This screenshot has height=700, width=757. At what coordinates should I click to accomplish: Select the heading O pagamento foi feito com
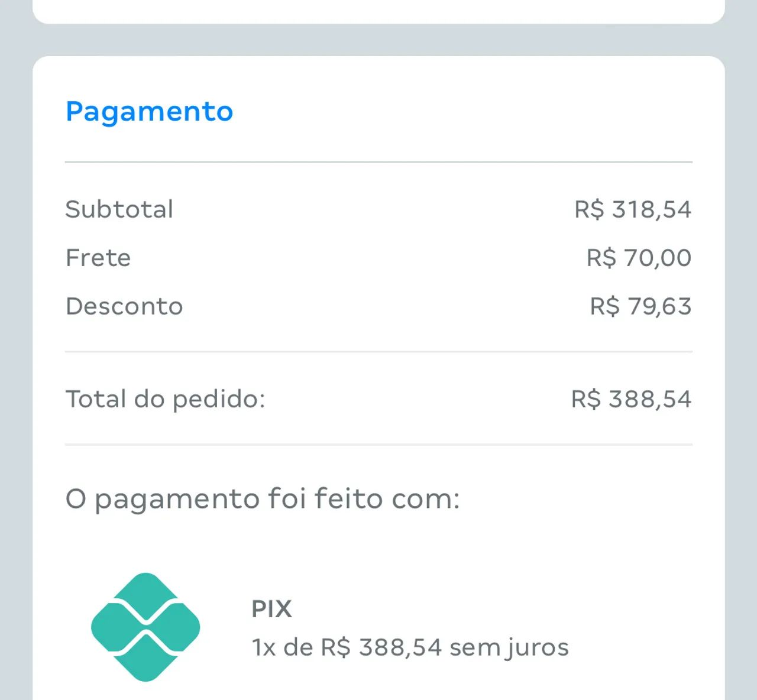pyautogui.click(x=264, y=498)
